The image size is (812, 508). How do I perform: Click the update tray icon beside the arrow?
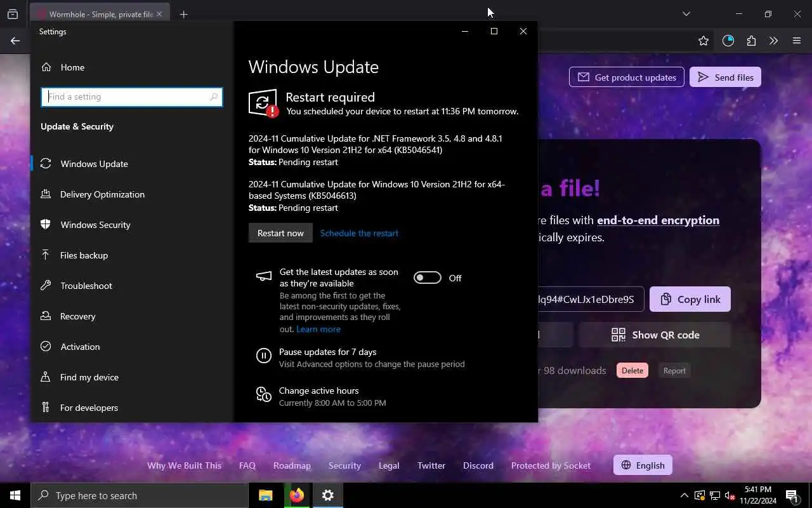click(x=700, y=495)
